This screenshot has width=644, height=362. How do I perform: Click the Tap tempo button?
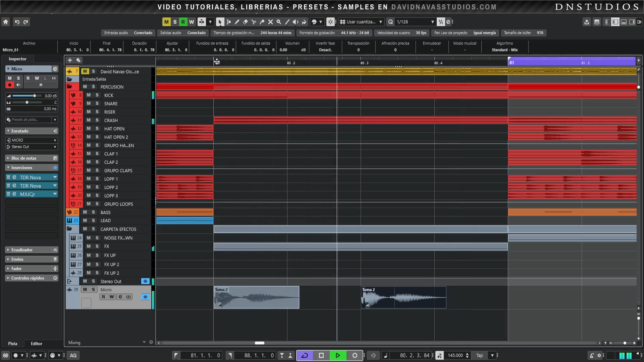pyautogui.click(x=479, y=355)
